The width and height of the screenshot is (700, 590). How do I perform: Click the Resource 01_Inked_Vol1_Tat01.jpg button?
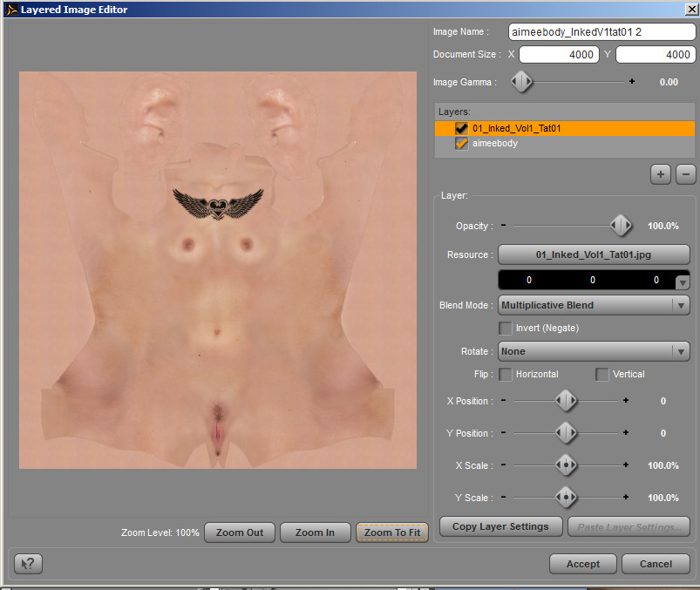(x=594, y=254)
